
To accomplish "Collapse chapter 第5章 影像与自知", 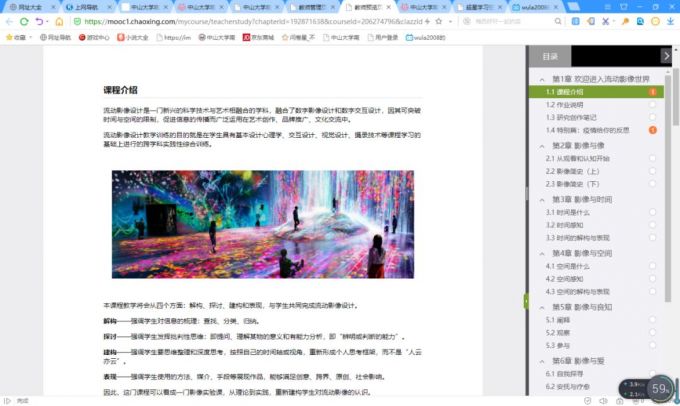I will click(542, 308).
